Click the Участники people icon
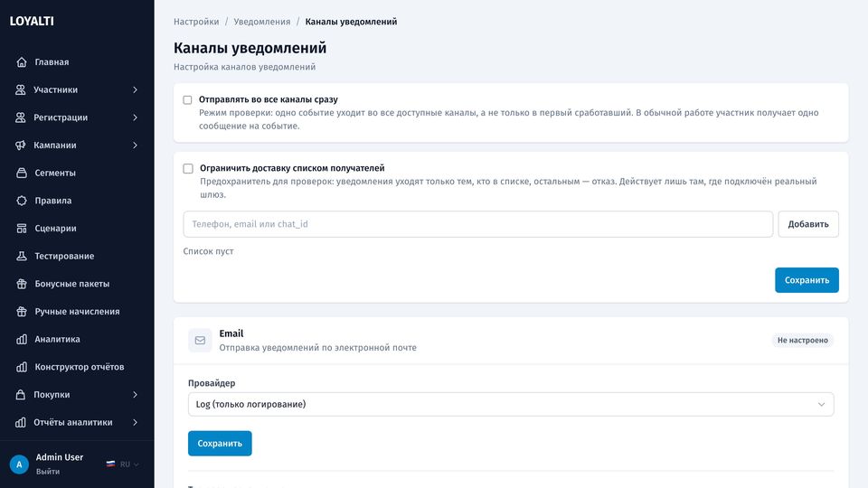Image resolution: width=868 pixels, height=488 pixels. coord(21,89)
